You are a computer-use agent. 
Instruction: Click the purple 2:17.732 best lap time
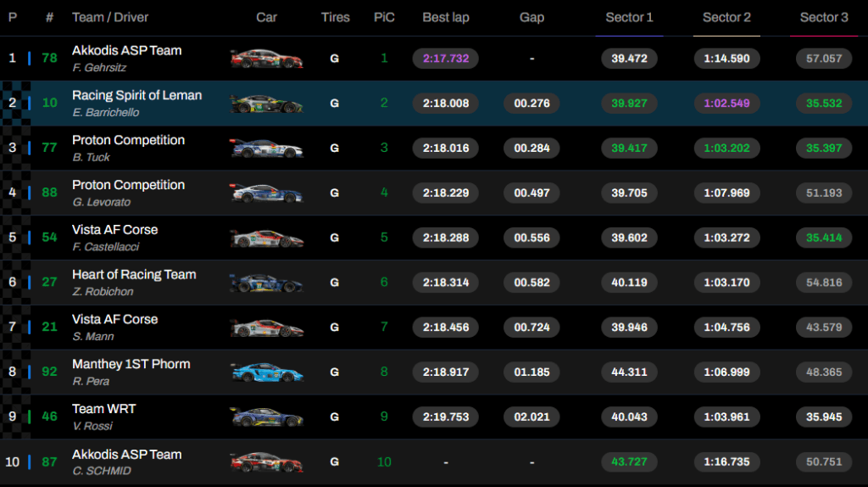tap(446, 59)
